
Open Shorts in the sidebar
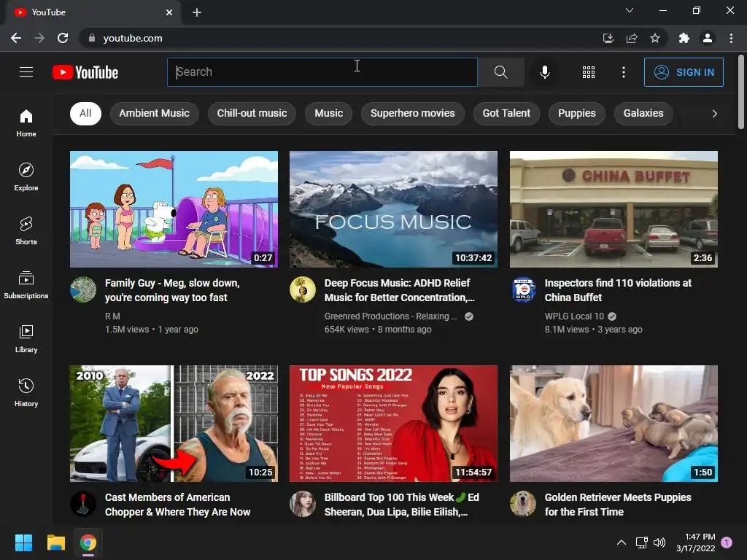pyautogui.click(x=26, y=230)
